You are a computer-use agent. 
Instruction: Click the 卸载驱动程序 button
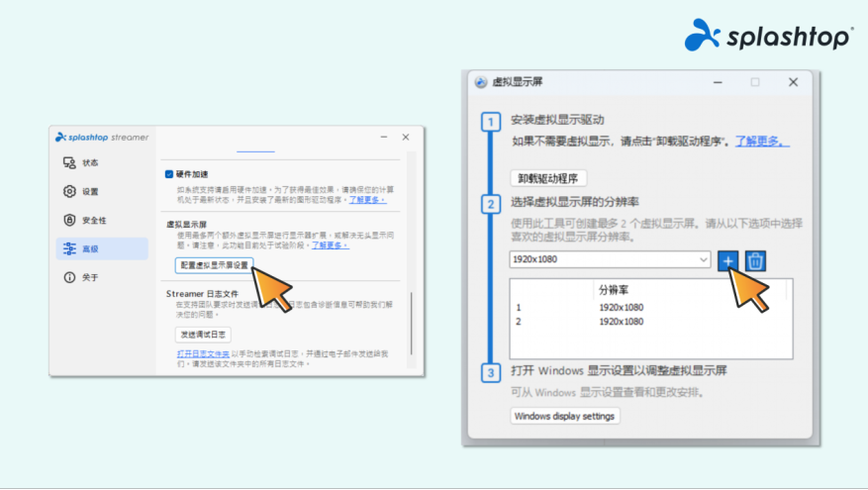click(x=548, y=178)
